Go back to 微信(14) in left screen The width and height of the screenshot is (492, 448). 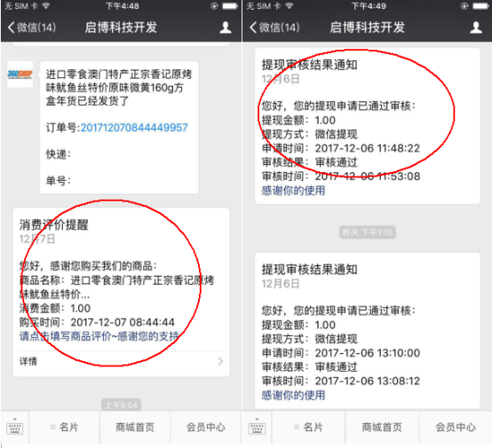32,28
